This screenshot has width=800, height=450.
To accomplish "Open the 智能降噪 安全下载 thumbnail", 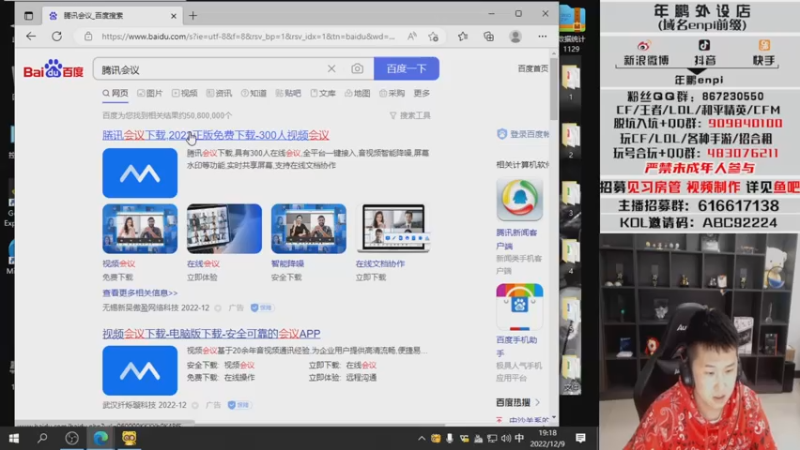I will 309,229.
